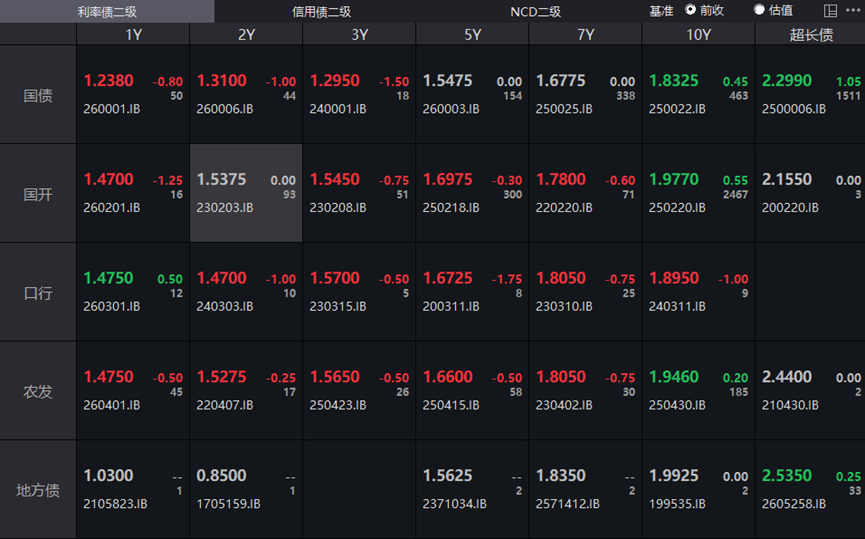
Task: Open bond 2105823.IB quote cell
Action: 133,490
